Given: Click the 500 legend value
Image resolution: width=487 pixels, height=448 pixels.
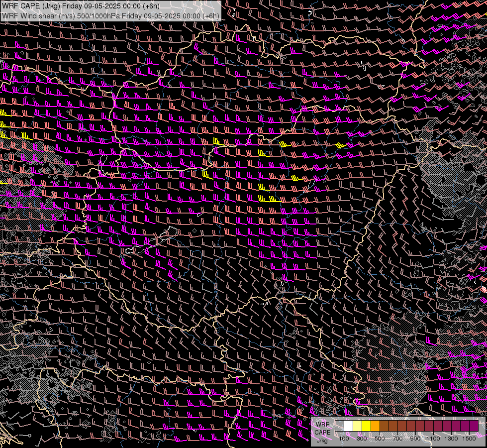Looking at the screenshot, I should [380, 439].
